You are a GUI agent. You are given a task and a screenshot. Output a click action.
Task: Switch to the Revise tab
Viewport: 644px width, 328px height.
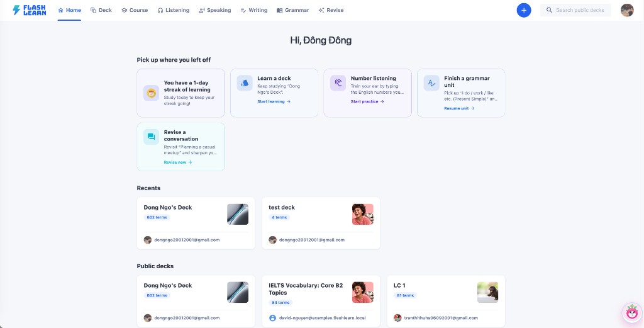tap(331, 10)
